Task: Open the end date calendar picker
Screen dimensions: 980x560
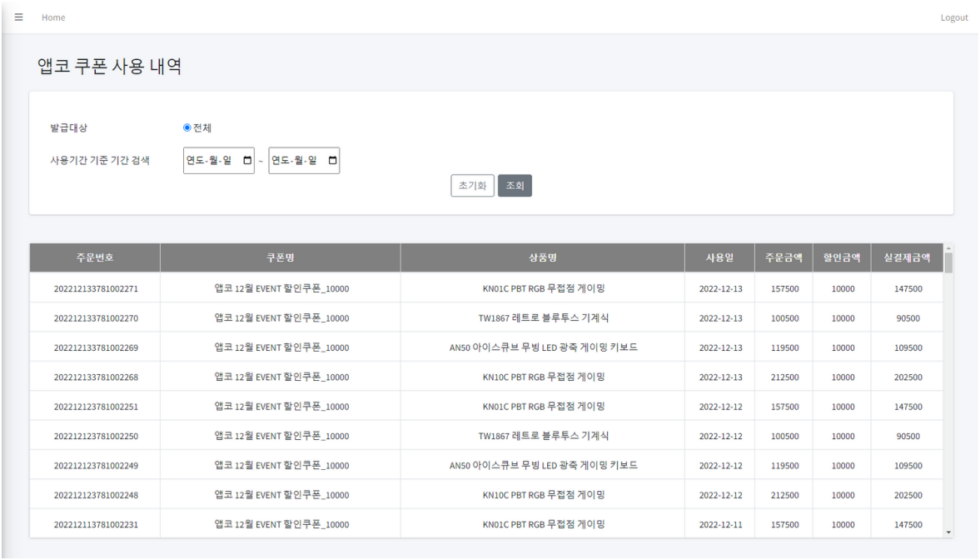Action: pyautogui.click(x=331, y=160)
